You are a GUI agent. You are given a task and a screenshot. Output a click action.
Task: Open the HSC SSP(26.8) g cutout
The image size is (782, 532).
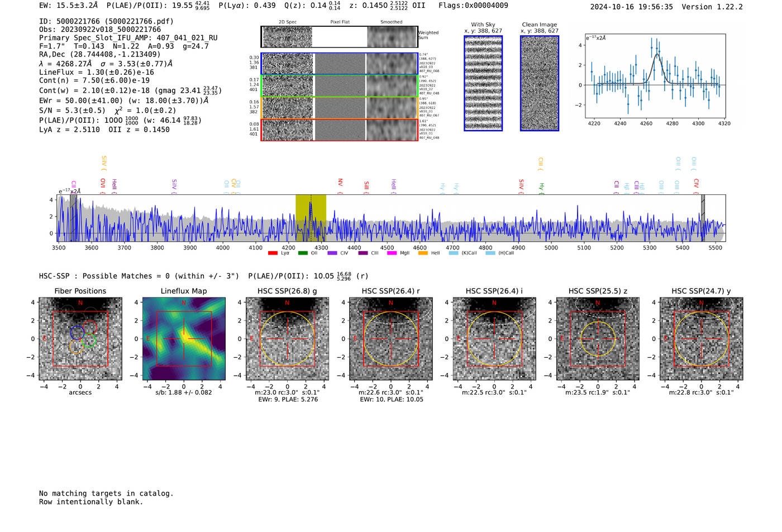287,339
